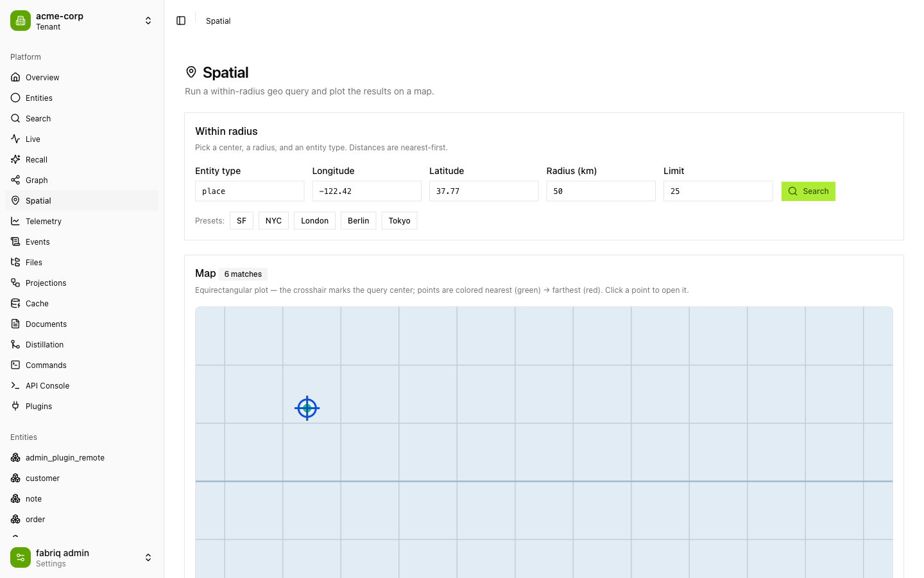Open Cache via its database icon

pyautogui.click(x=15, y=303)
